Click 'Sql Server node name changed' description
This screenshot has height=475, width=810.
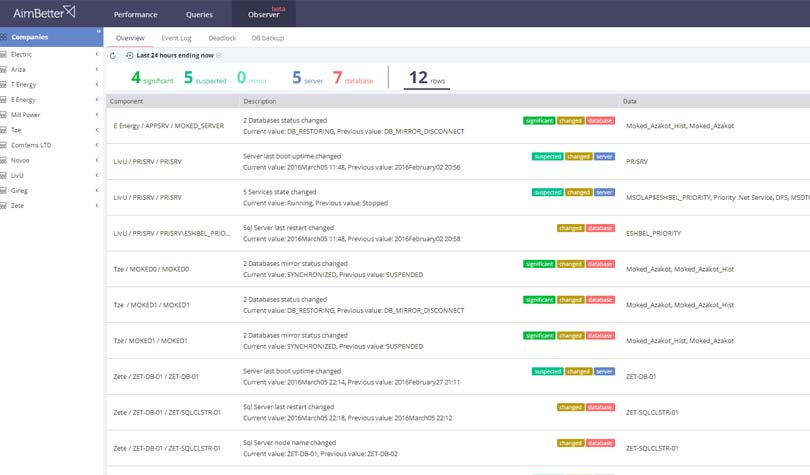pos(289,443)
